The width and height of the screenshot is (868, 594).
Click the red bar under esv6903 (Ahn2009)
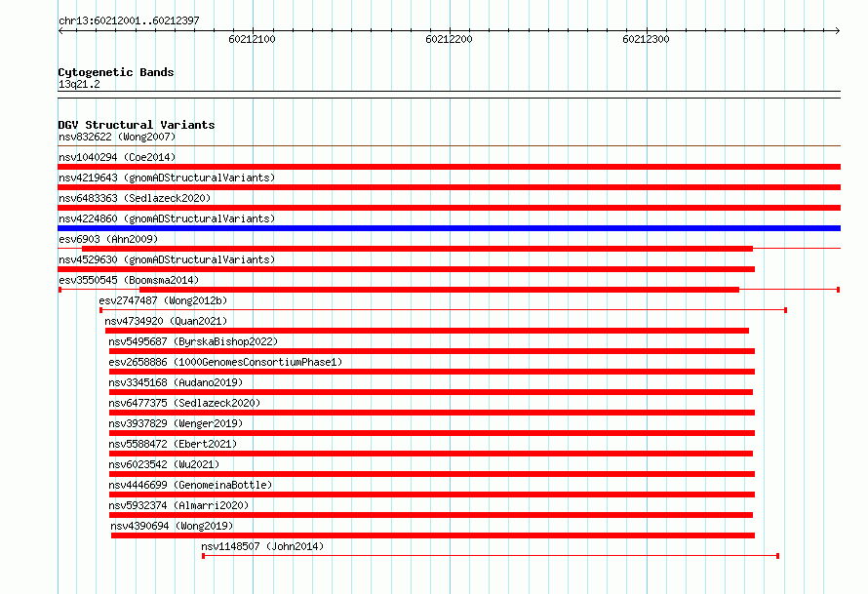point(417,249)
